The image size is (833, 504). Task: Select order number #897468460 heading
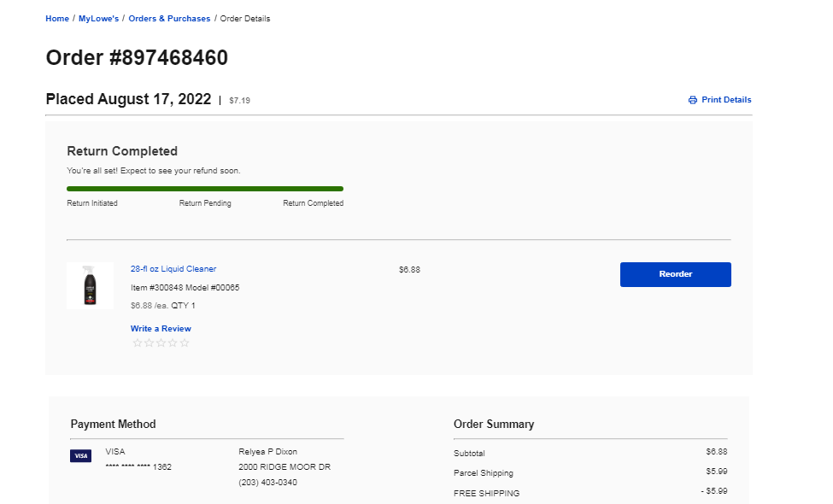click(137, 57)
